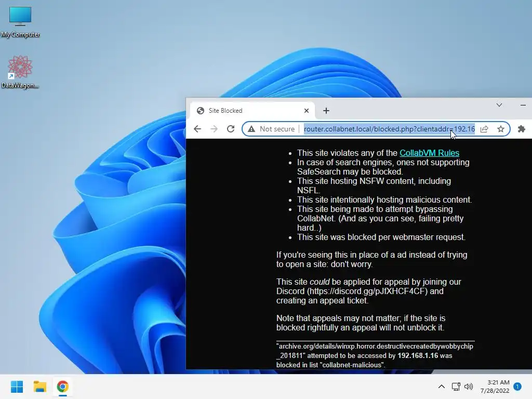
Task: Reload the blocked page
Action: click(231, 129)
